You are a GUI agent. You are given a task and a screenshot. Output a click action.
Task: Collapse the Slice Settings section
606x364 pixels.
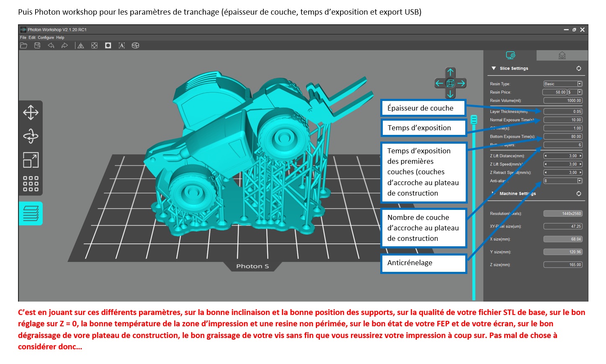pos(494,68)
